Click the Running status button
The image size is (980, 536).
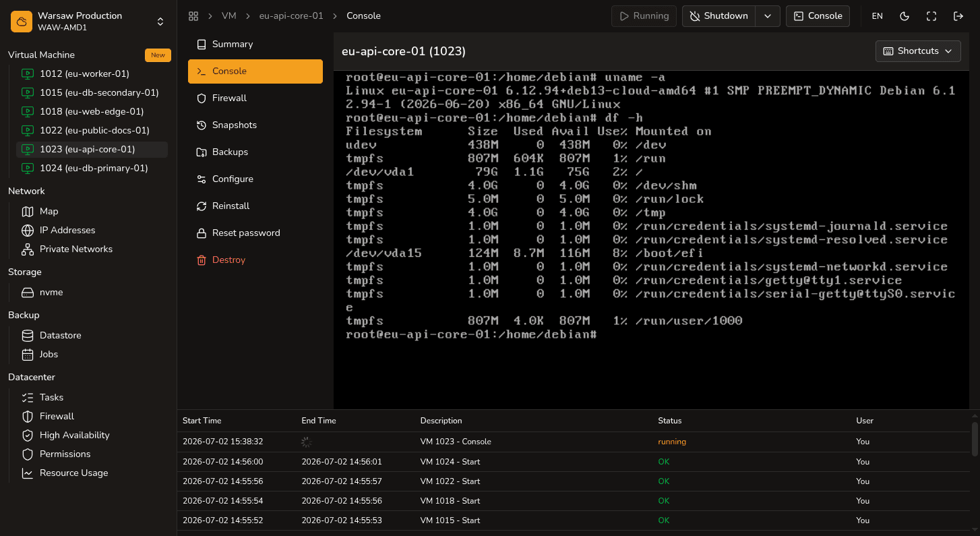click(x=644, y=16)
